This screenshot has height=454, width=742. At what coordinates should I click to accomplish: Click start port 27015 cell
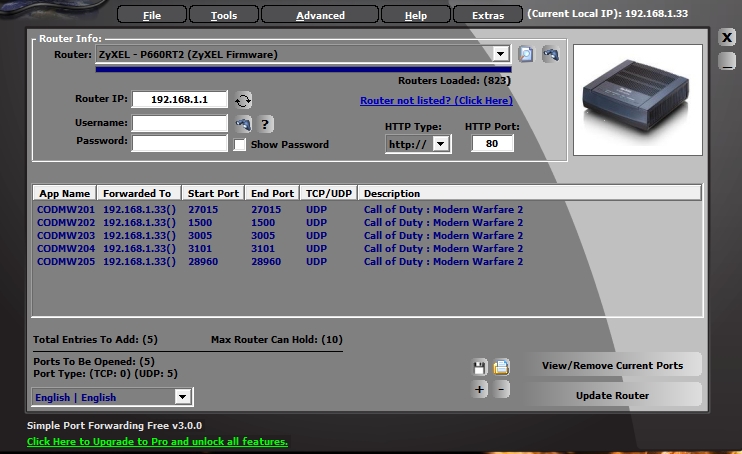[x=203, y=209]
